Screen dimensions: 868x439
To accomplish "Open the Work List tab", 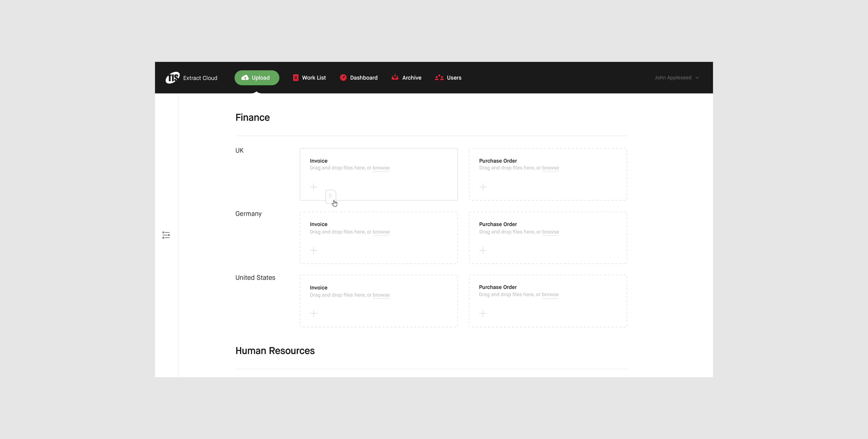I will [x=309, y=77].
